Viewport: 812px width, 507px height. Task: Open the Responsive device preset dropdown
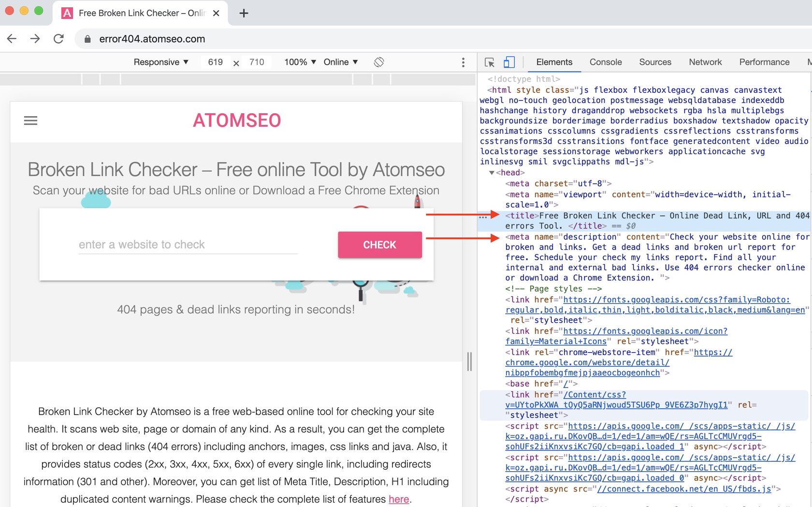(160, 62)
